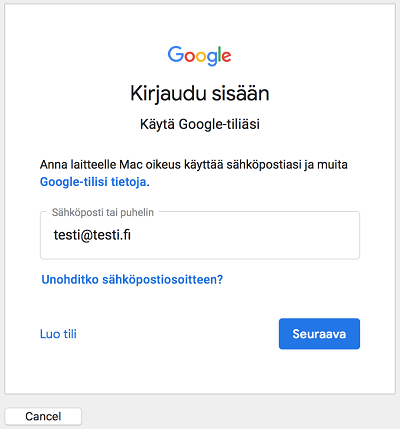Screen dimensions: 400x429
Task: Focus the Sähköposti tai puhelin email field
Action: [200, 235]
